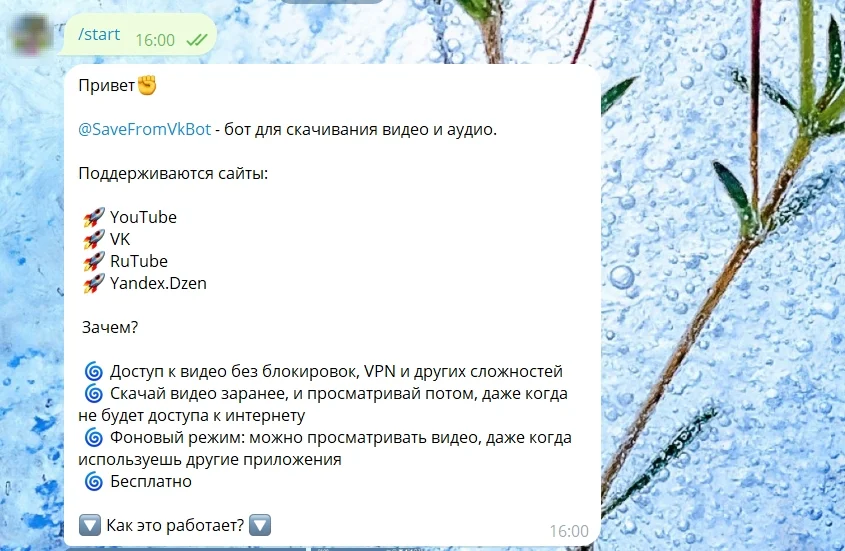The height and width of the screenshot is (551, 845).
Task: Click the cyclone emoji before Доступ к видео
Action: [94, 371]
